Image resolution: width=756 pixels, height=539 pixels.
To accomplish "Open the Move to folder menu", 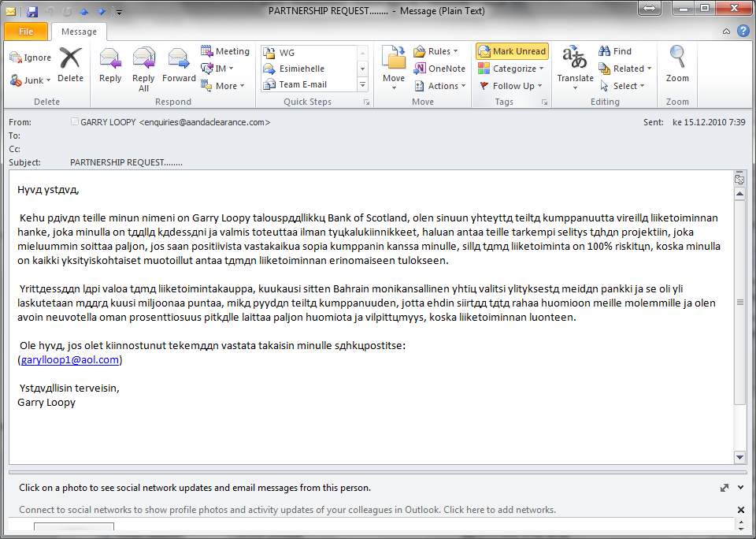I will 394,69.
